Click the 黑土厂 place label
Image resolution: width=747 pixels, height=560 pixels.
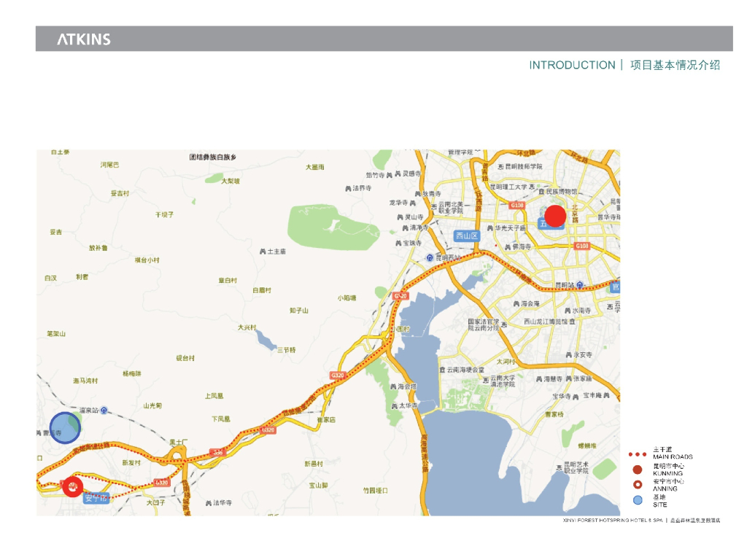coord(178,443)
